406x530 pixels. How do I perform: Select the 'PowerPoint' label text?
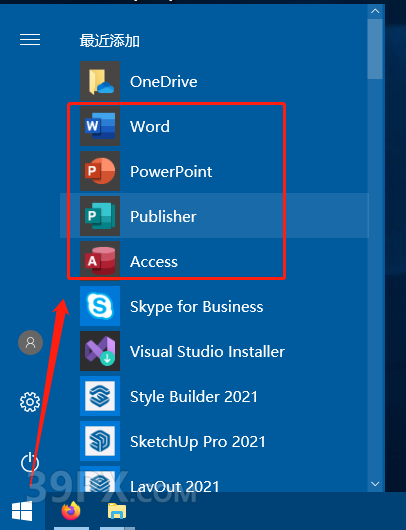tap(171, 171)
